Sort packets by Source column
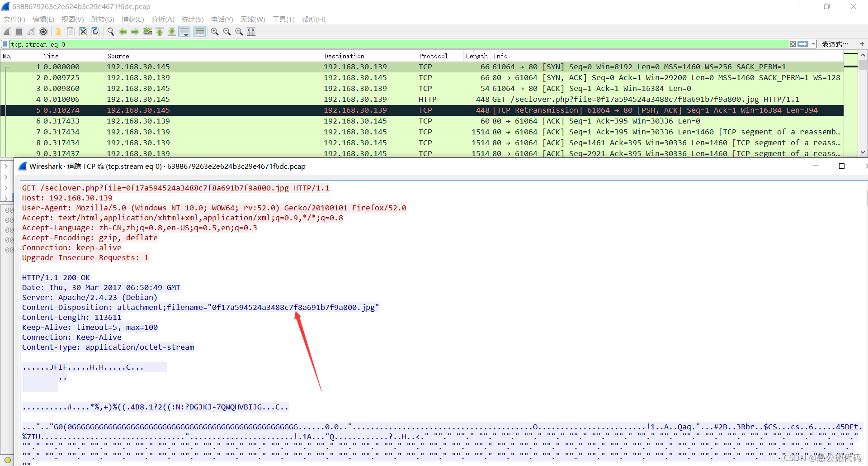The width and height of the screenshot is (868, 466). [212, 56]
